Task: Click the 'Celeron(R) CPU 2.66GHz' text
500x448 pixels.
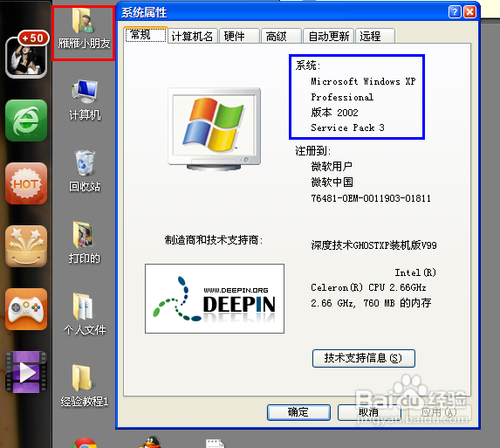Action: pyautogui.click(x=368, y=287)
